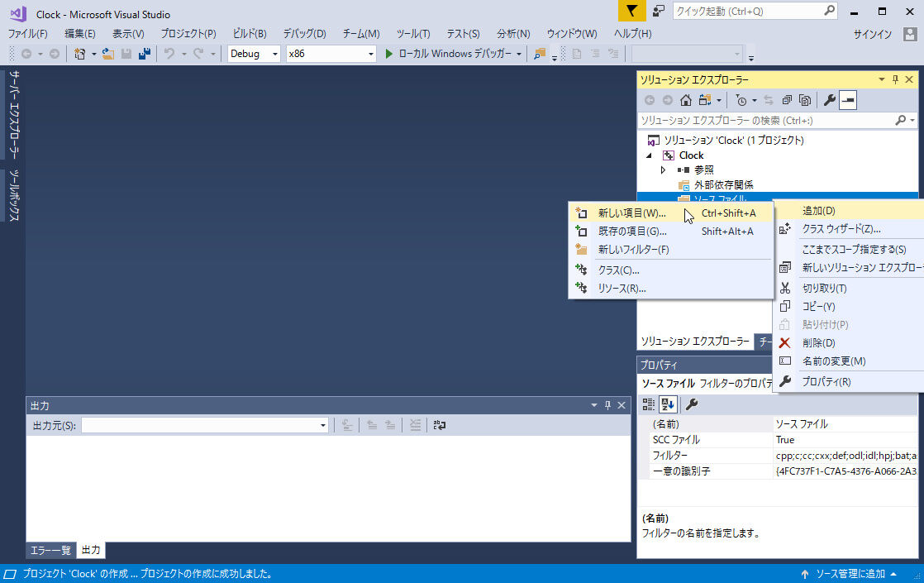Click the New Project toolbar icon
The height and width of the screenshot is (583, 924).
point(79,54)
